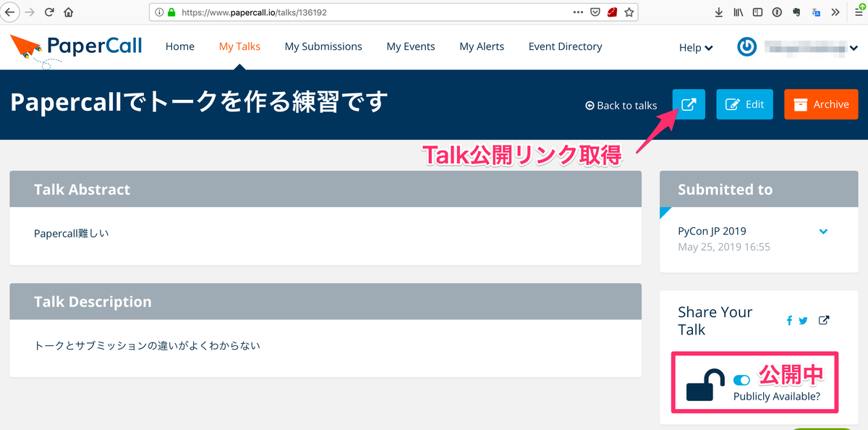
Task: Click the Google Translate extension icon
Action: pyautogui.click(x=816, y=12)
